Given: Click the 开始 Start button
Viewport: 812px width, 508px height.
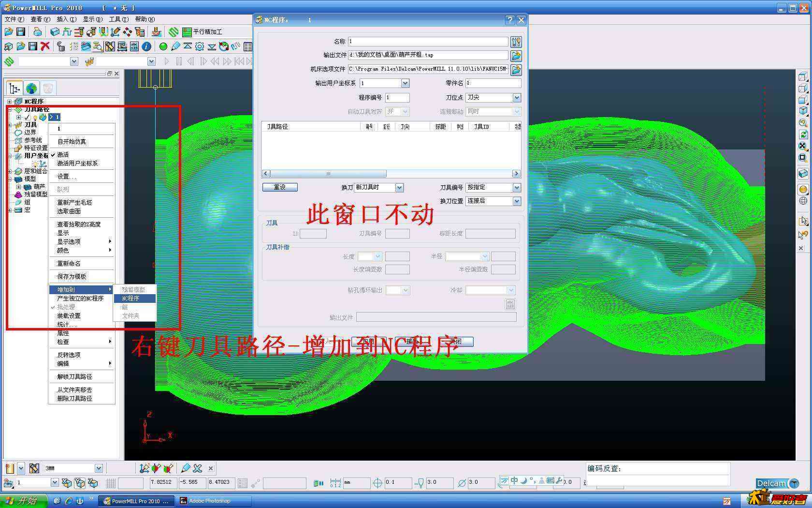Looking at the screenshot, I should (23, 501).
